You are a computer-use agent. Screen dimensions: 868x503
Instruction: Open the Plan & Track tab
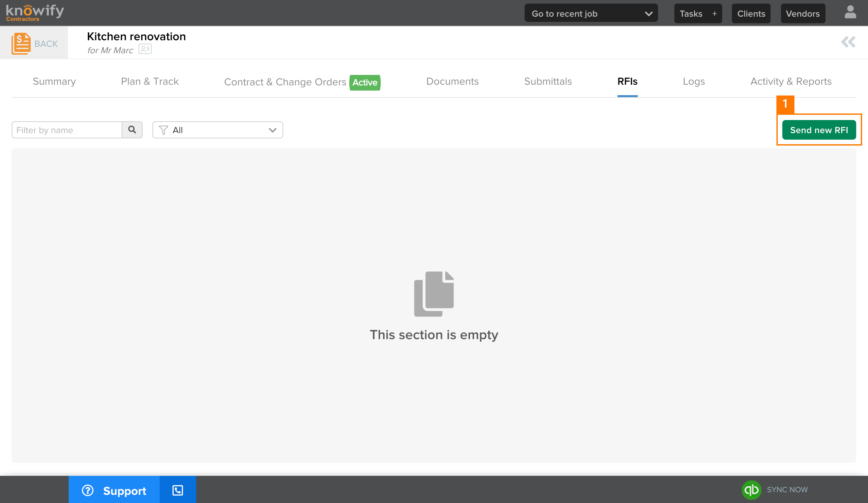150,81
